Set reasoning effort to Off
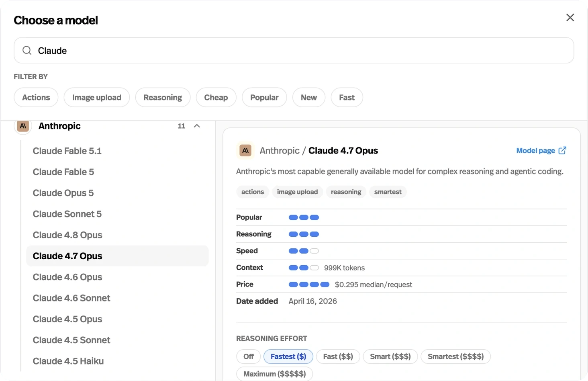The image size is (588, 381). click(x=249, y=356)
